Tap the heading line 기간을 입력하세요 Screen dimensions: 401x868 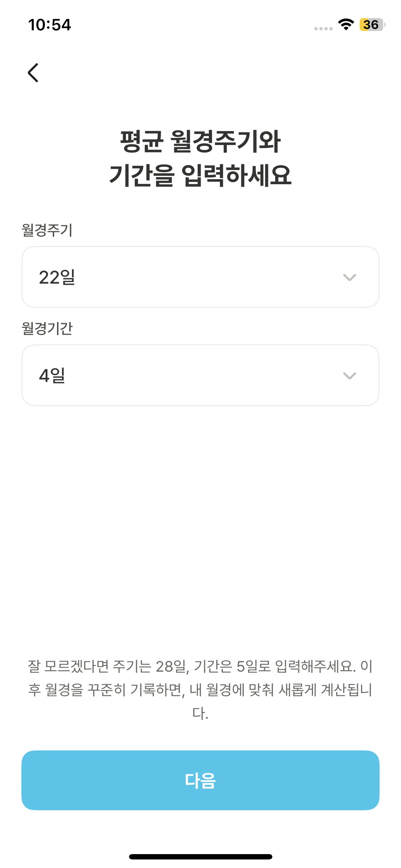pos(200,175)
